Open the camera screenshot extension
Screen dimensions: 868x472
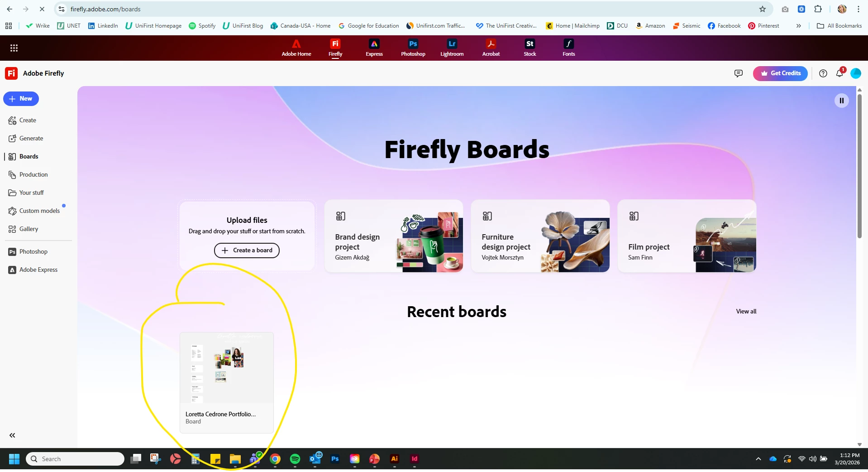[785, 9]
